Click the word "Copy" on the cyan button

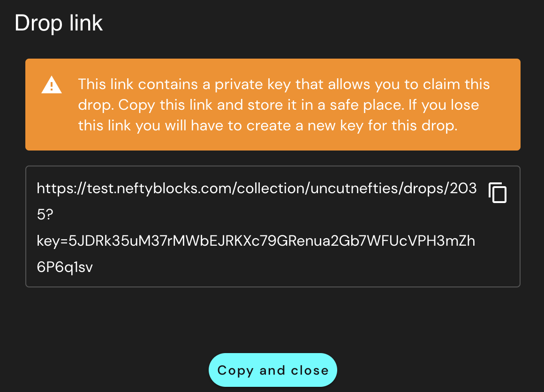pos(235,370)
